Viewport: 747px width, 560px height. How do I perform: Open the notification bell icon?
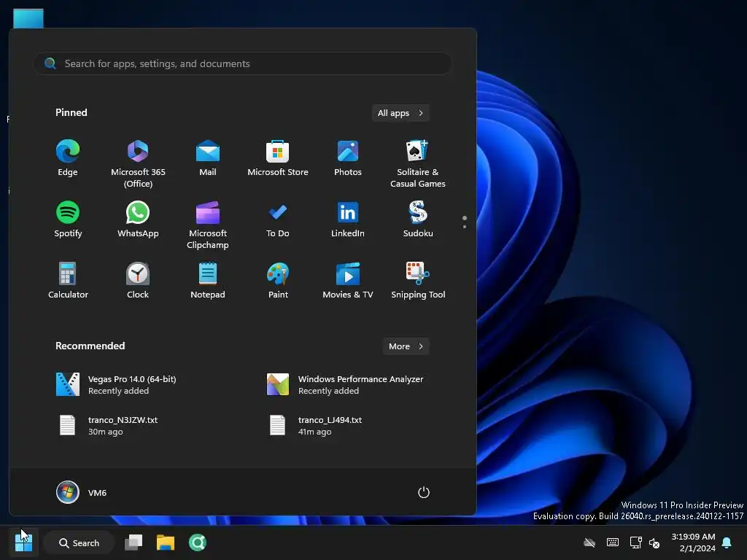pos(727,542)
